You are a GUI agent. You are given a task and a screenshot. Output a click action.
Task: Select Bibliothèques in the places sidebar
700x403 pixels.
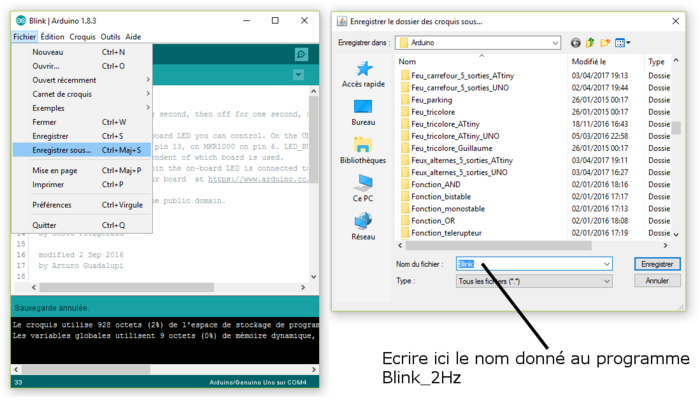point(363,151)
